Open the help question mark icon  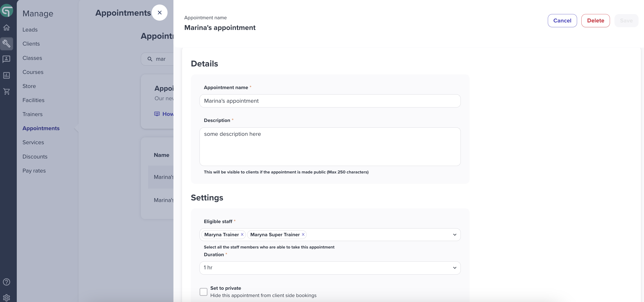click(7, 282)
